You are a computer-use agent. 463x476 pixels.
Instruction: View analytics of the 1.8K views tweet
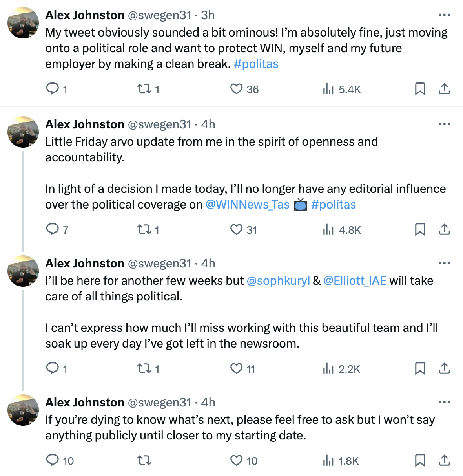(x=328, y=461)
